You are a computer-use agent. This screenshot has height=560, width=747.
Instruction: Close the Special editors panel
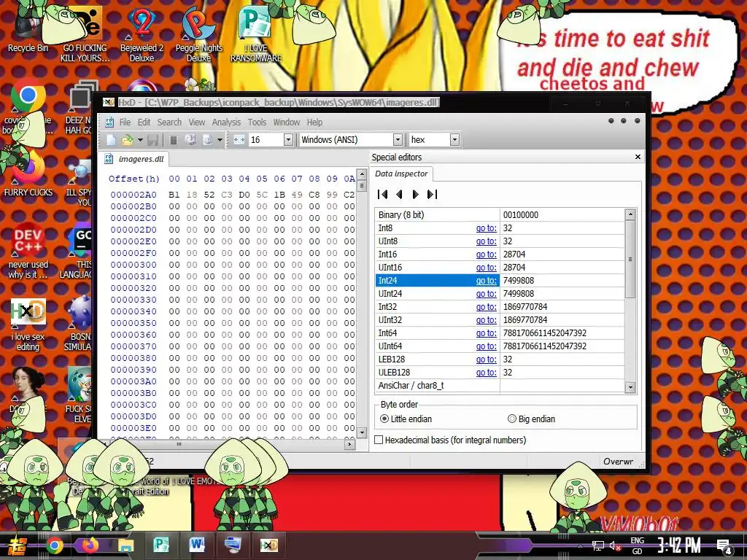click(x=638, y=157)
